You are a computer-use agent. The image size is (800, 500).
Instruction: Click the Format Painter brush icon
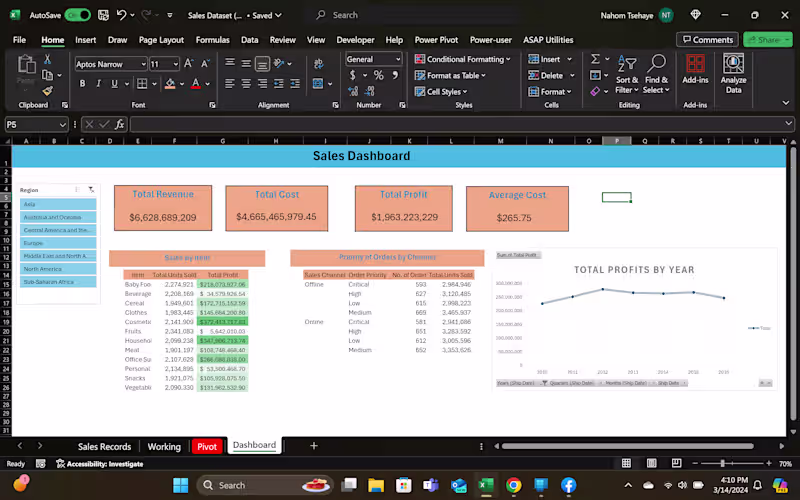(47, 91)
